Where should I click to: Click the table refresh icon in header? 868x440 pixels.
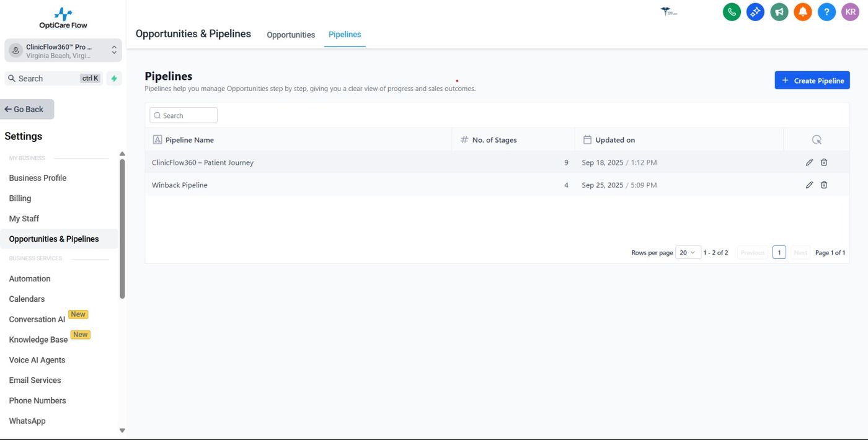pos(817,140)
